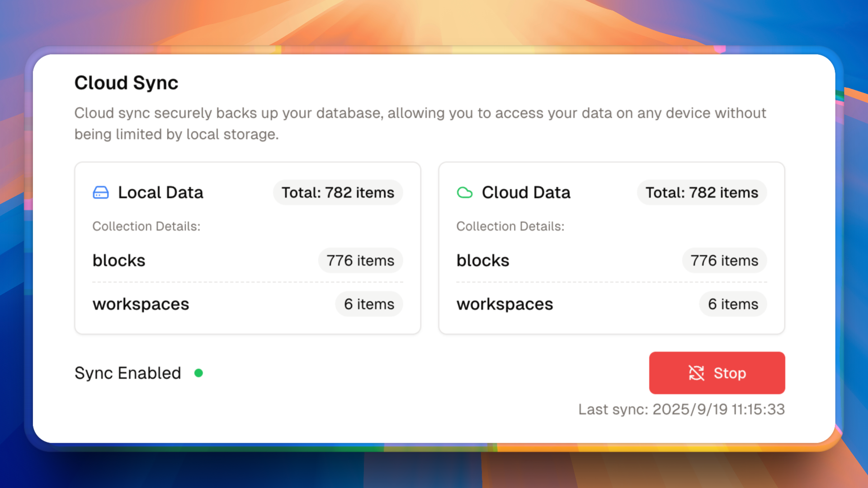
Task: Click the Last sync timestamp text
Action: (x=681, y=409)
